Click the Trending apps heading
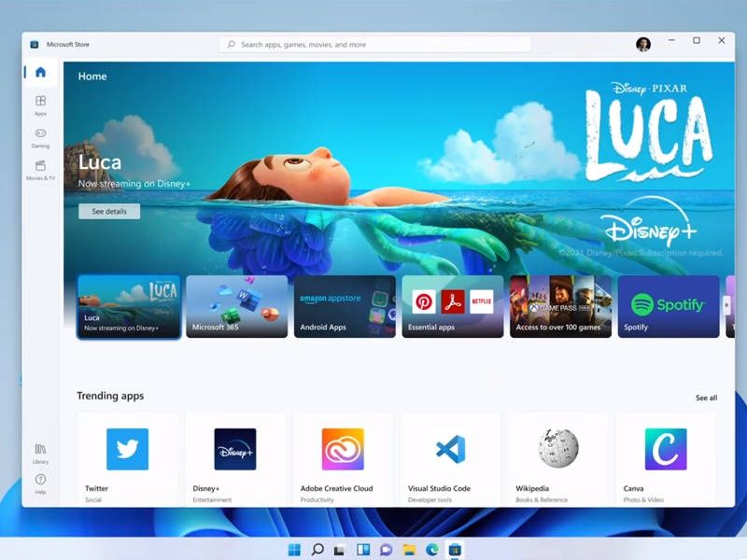The width and height of the screenshot is (747, 560). [x=110, y=396]
